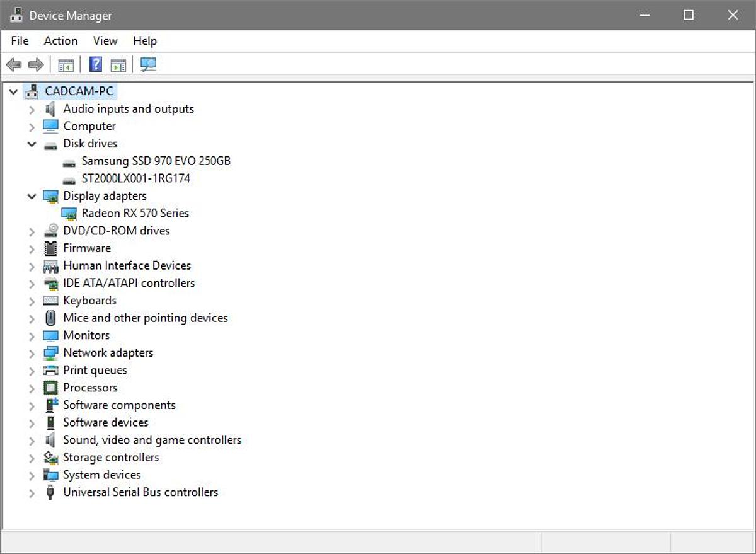The width and height of the screenshot is (756, 554).
Task: Click the Action Pane toolbar icon
Action: (x=118, y=64)
